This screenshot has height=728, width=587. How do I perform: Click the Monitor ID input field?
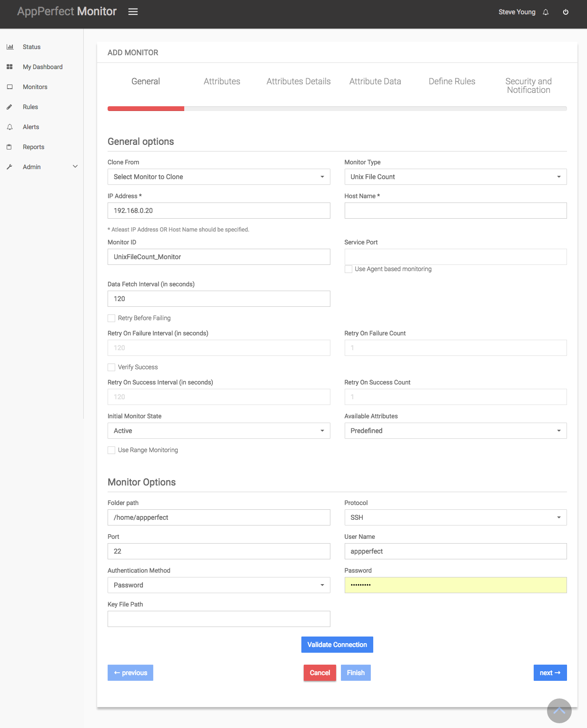tap(219, 257)
